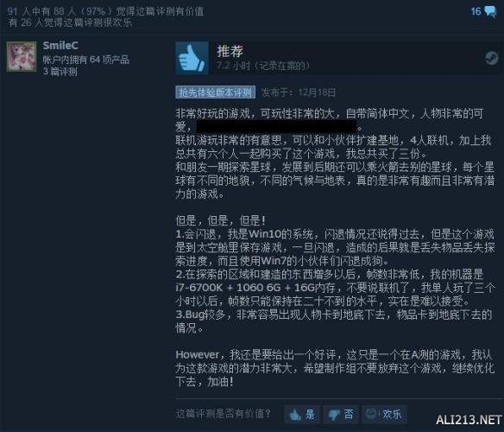The image size is (504, 432).
Task: Mark the review as 欢乐 funny
Action: [x=384, y=414]
